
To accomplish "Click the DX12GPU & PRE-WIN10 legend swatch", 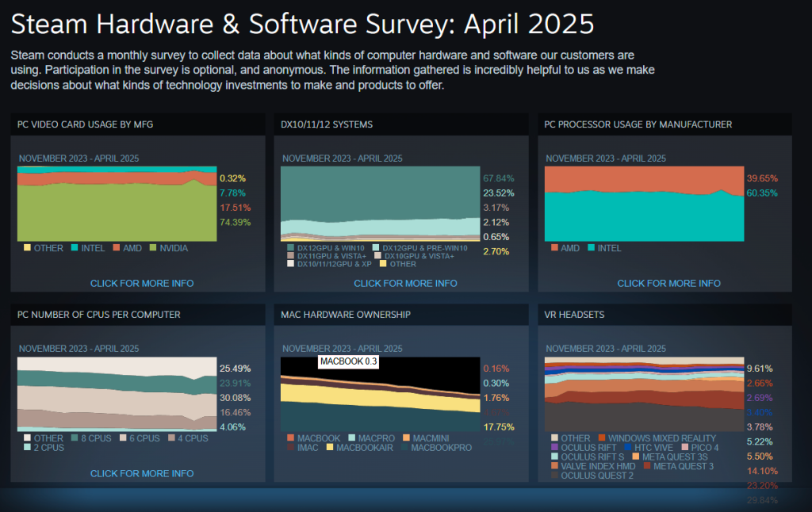I will (x=376, y=248).
